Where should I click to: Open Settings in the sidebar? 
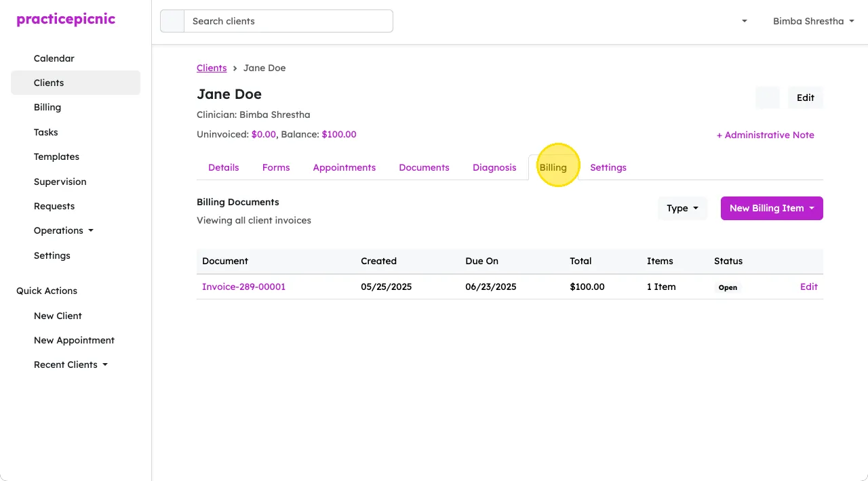coord(52,255)
